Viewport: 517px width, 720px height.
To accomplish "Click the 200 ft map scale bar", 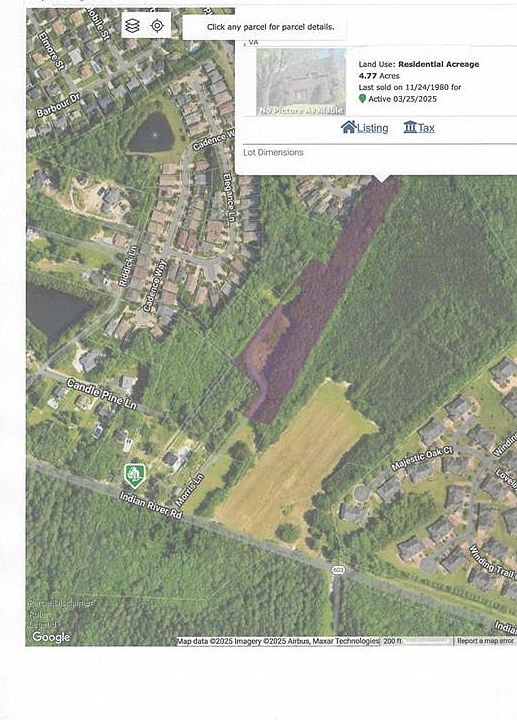I will pyautogui.click(x=417, y=641).
